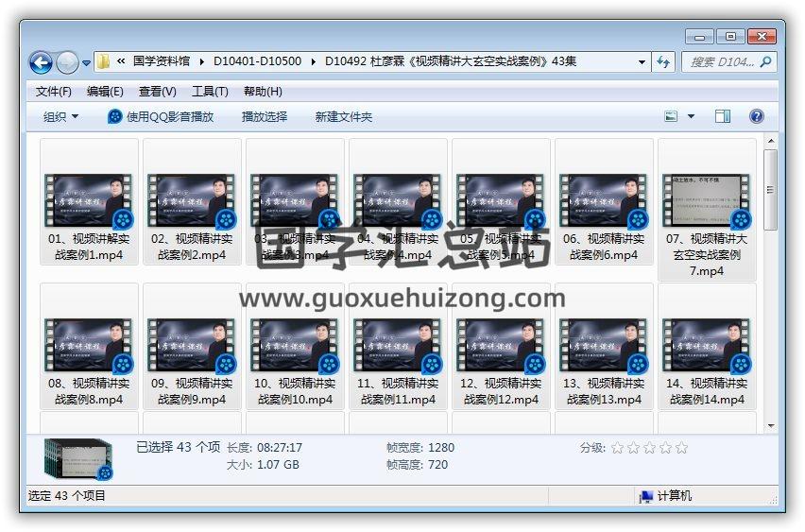Image resolution: width=805 pixels, height=532 pixels.
Task: Open the help question mark icon
Action: click(x=756, y=116)
